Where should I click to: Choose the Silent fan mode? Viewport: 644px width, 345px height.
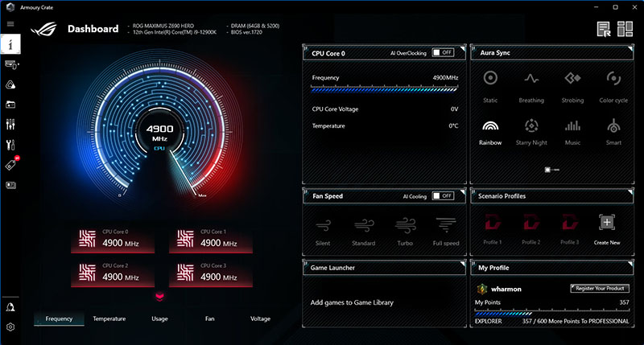(323, 232)
